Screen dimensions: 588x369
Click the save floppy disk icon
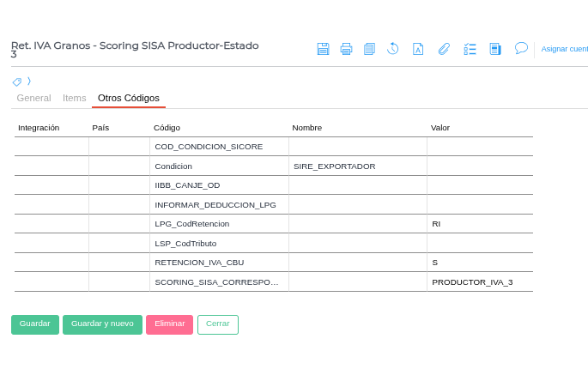[x=323, y=49]
